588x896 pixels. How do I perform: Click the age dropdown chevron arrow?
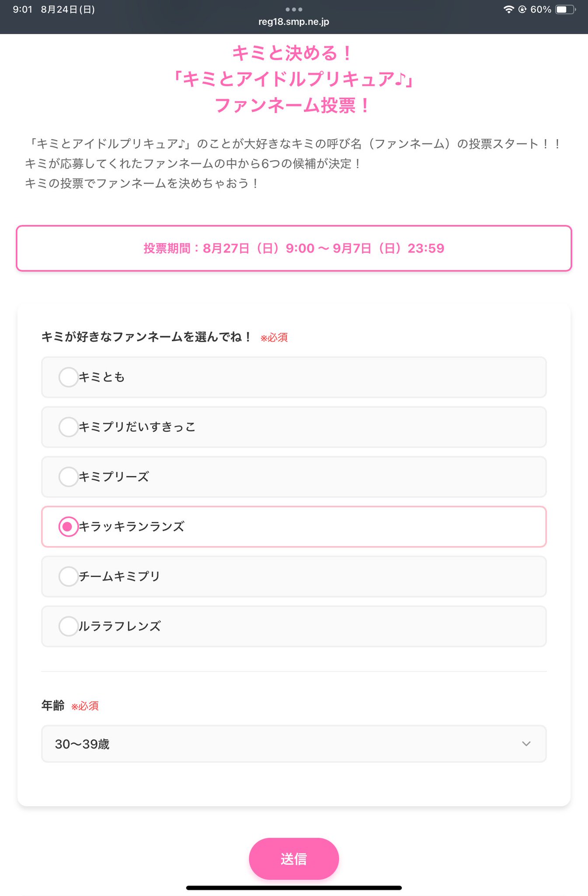point(526,744)
